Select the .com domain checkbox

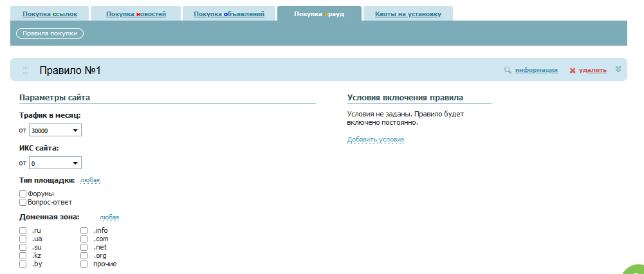point(84,239)
